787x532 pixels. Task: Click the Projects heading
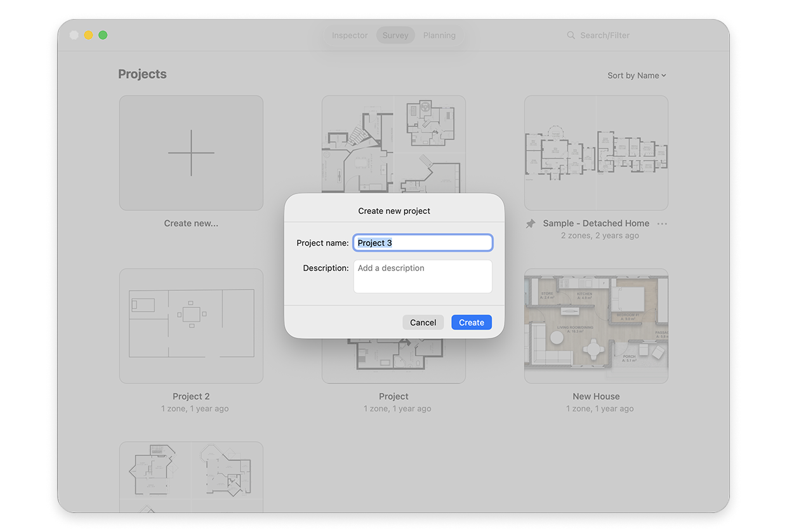[142, 74]
